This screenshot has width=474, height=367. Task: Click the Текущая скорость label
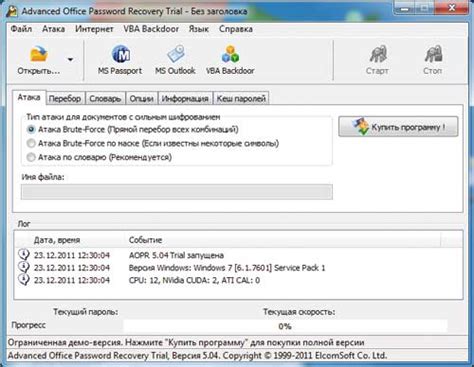pos(299,312)
